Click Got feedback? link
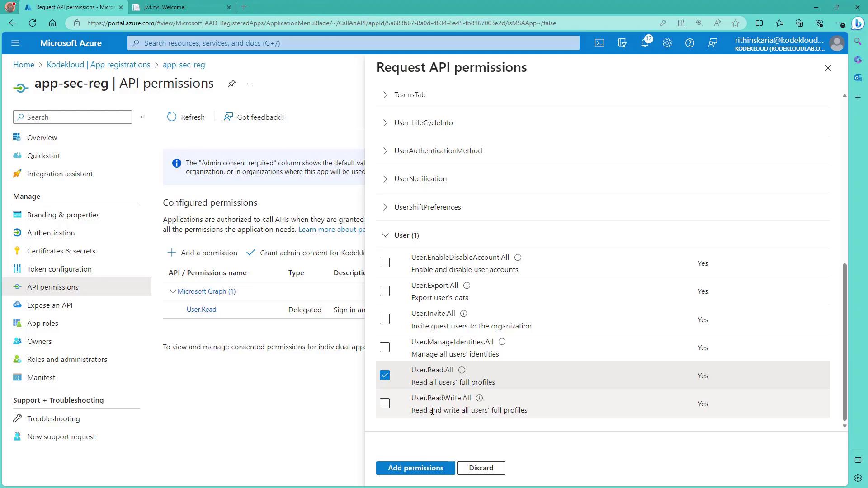The width and height of the screenshot is (868, 488). pyautogui.click(x=254, y=117)
